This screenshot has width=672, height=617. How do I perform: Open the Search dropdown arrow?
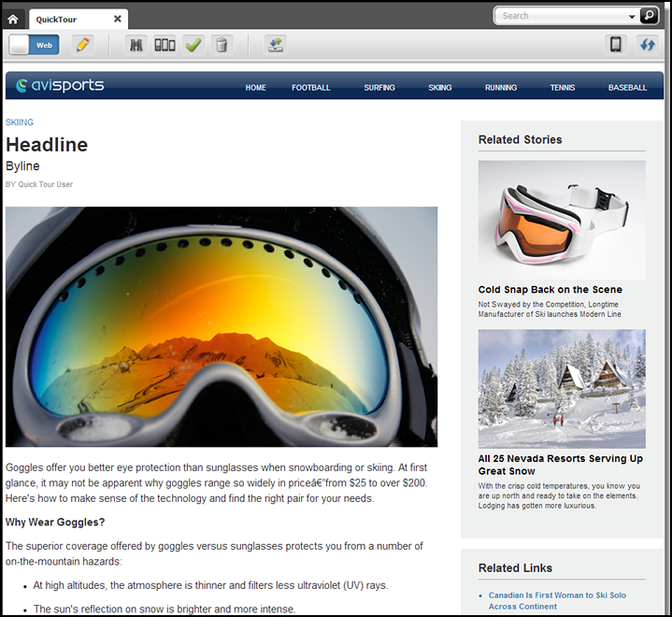point(632,16)
